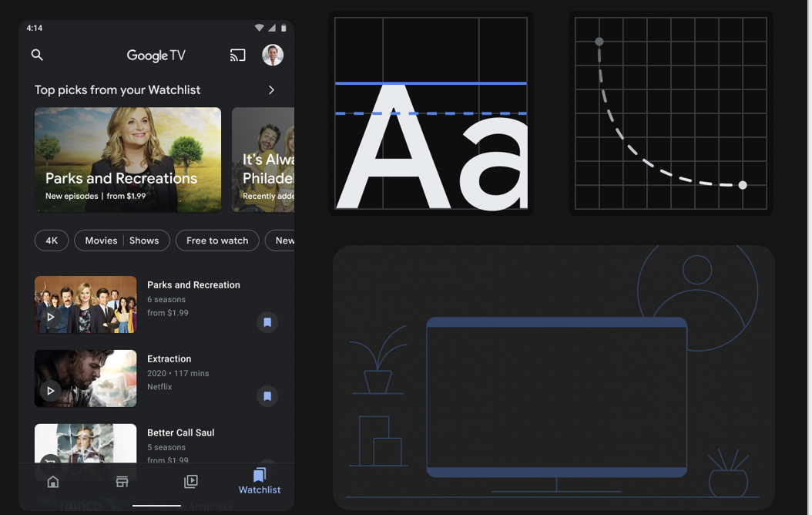Click the Google TV logo
This screenshot has height=515, width=812.
156,56
